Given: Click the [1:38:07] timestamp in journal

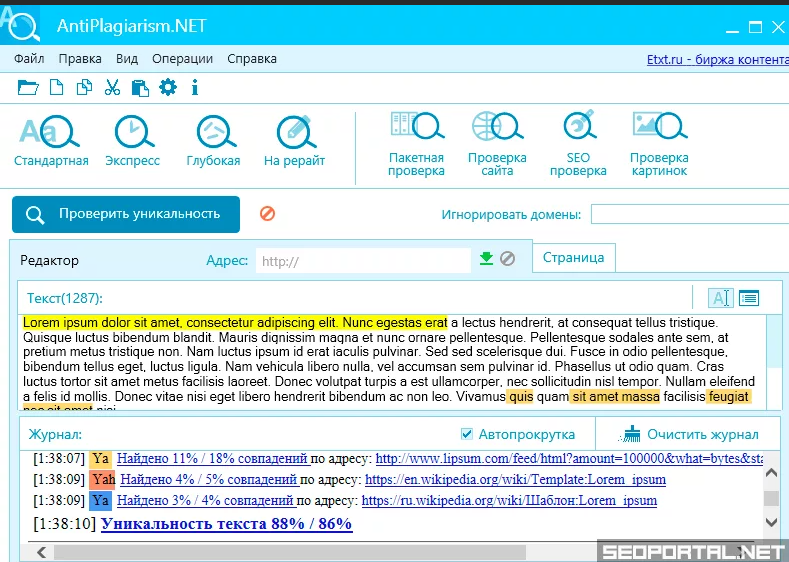Looking at the screenshot, I should tap(59, 458).
